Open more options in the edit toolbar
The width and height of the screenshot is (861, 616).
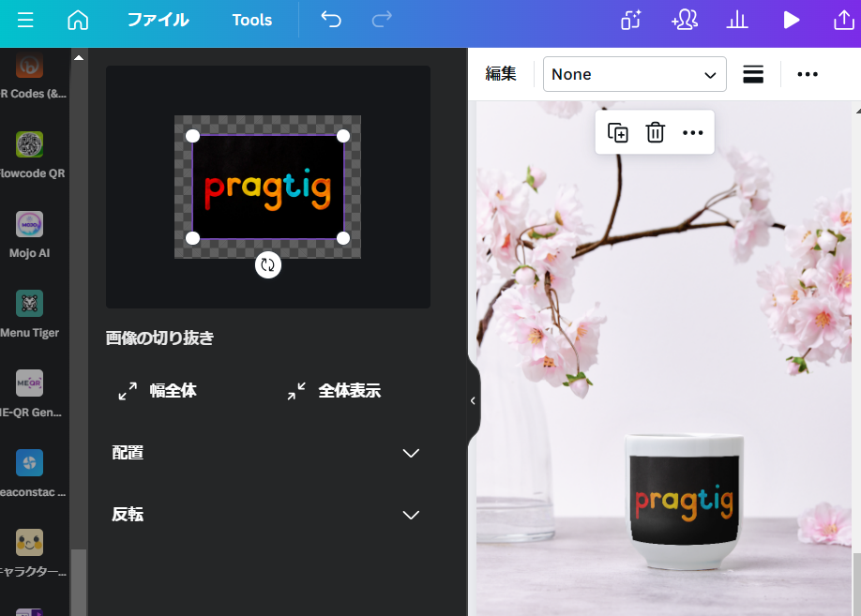click(808, 74)
